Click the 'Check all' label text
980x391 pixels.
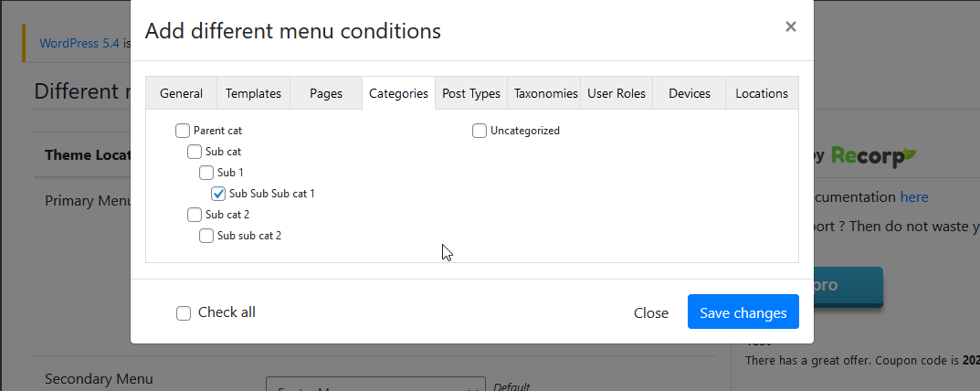[227, 312]
